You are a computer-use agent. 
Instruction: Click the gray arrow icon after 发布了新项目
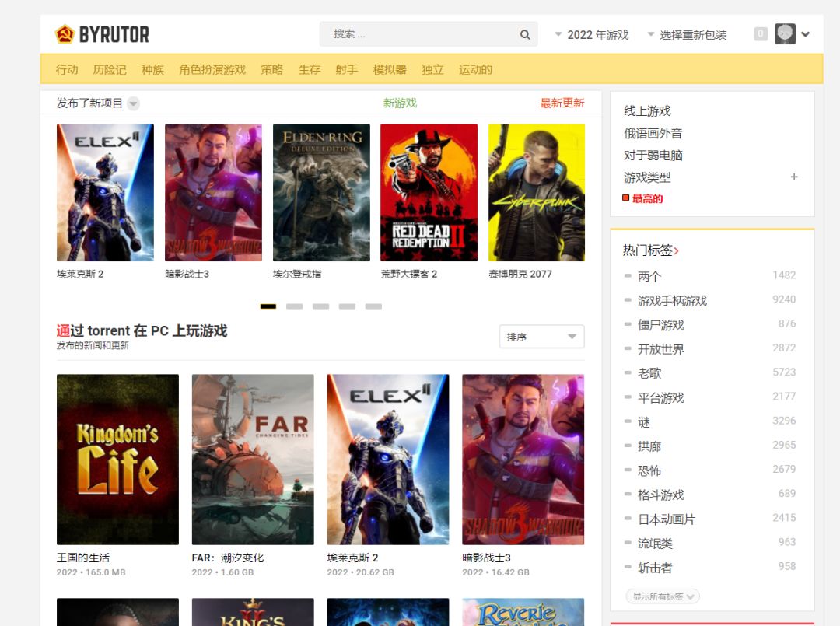pos(132,103)
